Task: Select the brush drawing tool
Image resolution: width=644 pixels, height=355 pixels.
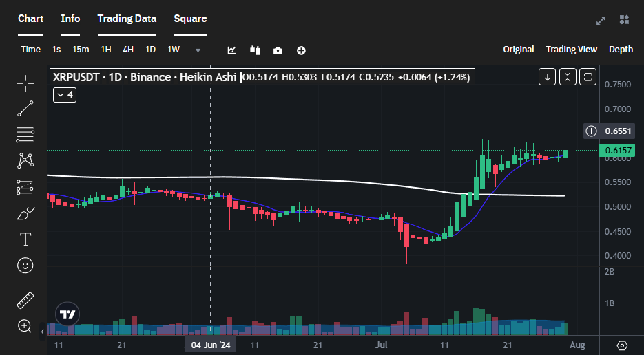Action: 25,213
